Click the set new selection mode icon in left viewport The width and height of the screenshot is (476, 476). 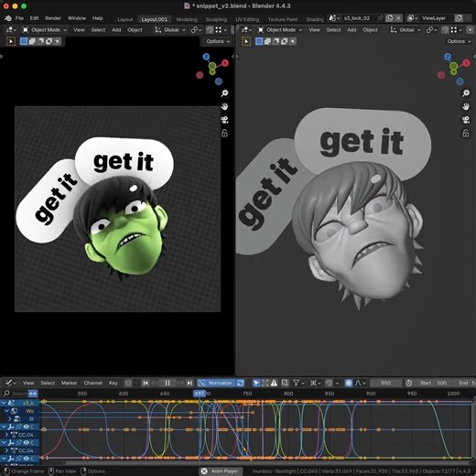(x=24, y=41)
